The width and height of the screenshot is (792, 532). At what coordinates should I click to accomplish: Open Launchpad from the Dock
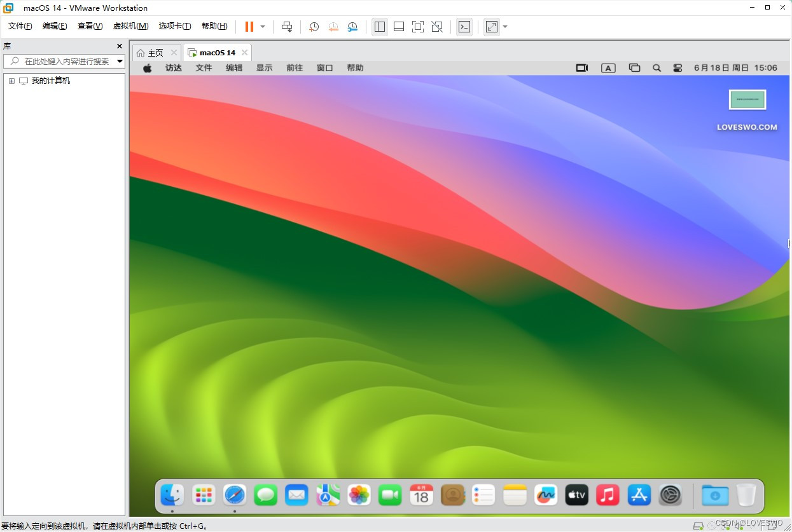point(204,494)
